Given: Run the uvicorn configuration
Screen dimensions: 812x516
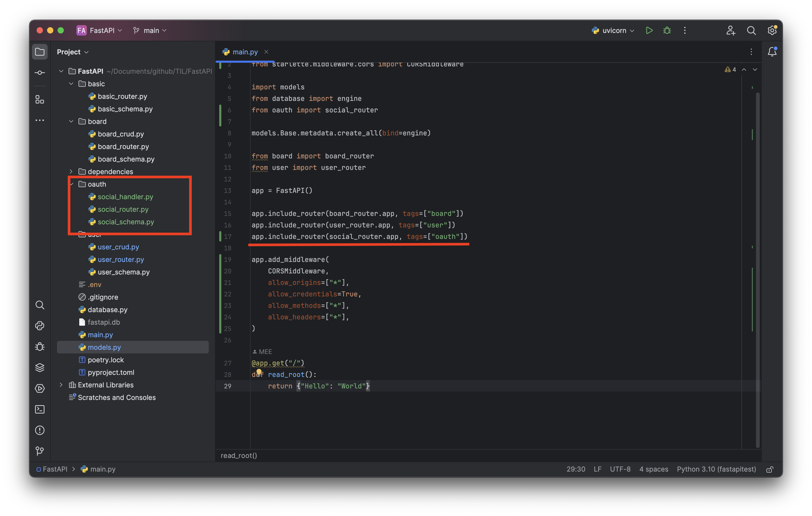Looking at the screenshot, I should point(649,30).
